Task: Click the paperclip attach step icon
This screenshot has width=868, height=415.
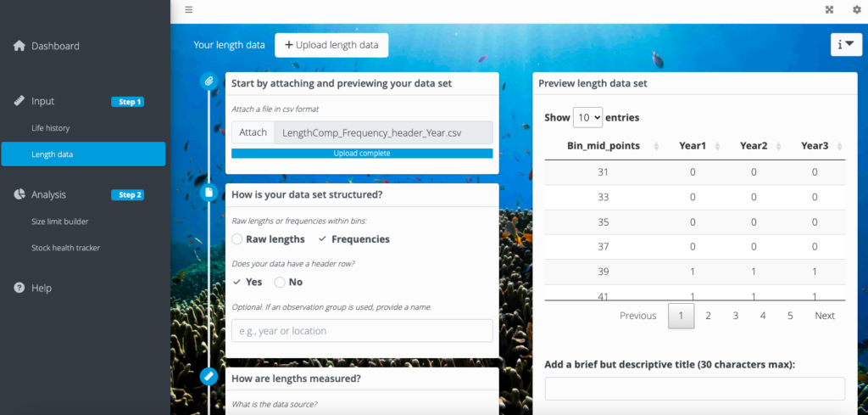Action: tap(209, 81)
